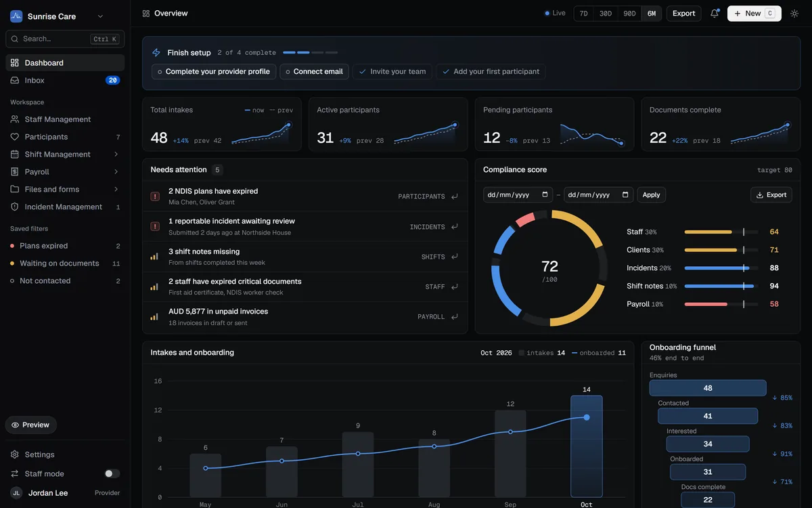Open the AUD 5,877 in unpaid invoices item
The width and height of the screenshot is (812, 508).
[x=305, y=317]
